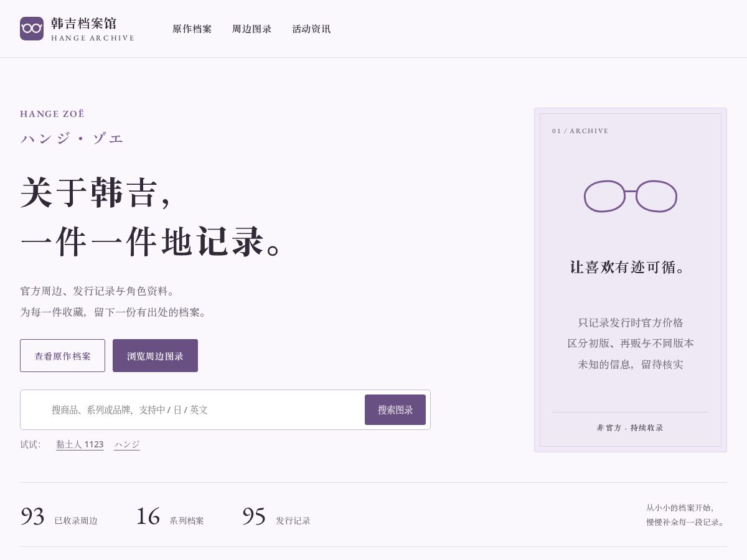Click the HANGE ARCHIVE subtitle under the logo
This screenshot has height=560, width=747.
93,38
